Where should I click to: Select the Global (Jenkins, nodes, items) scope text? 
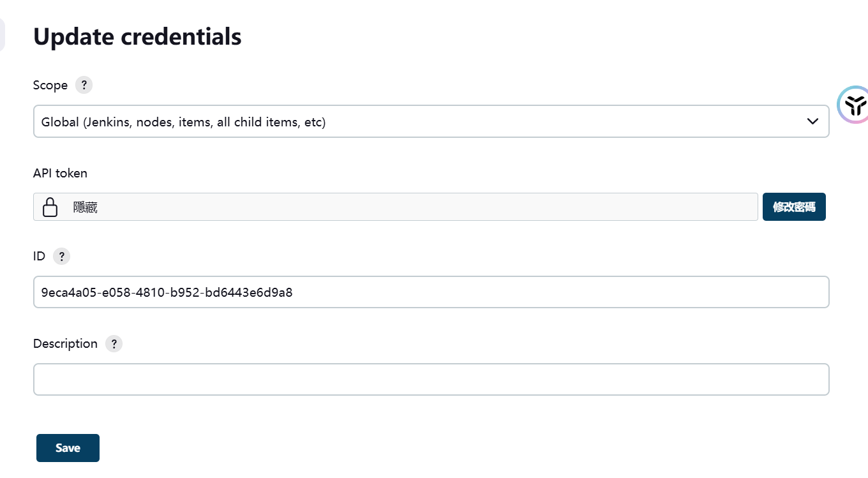pyautogui.click(x=183, y=122)
